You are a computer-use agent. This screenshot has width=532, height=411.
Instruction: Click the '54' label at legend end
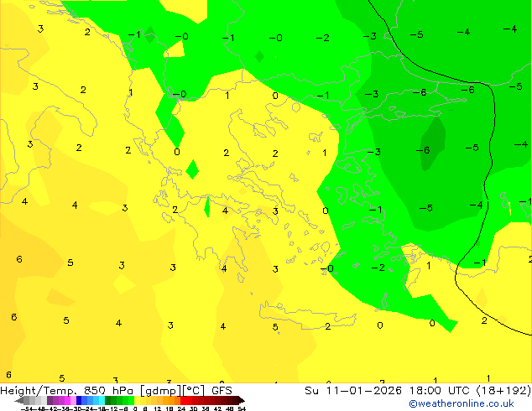click(x=242, y=408)
